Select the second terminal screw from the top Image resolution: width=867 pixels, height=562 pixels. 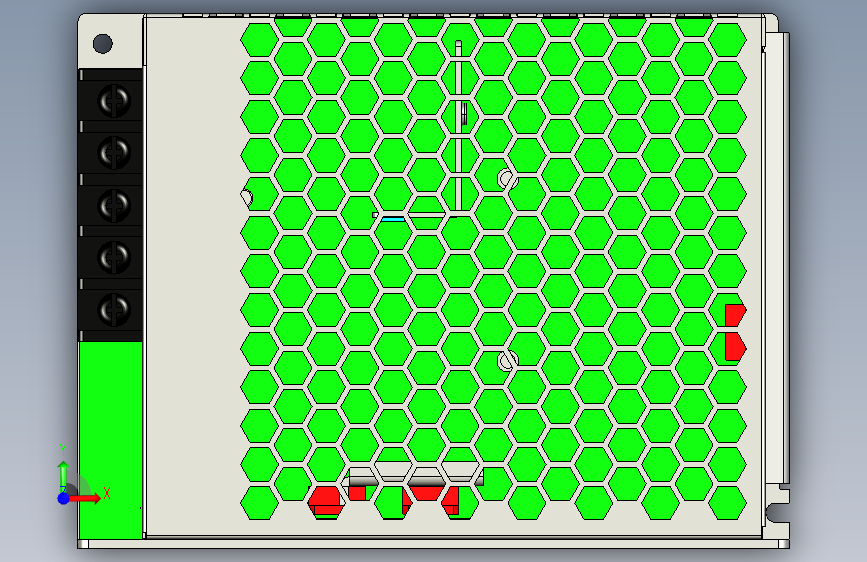coord(114,153)
